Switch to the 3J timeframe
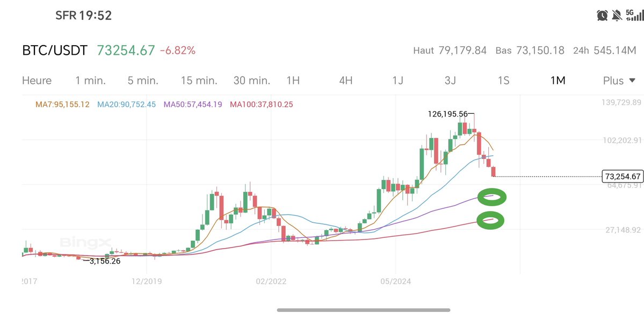Screen dimensions: 644x320 pos(450,81)
